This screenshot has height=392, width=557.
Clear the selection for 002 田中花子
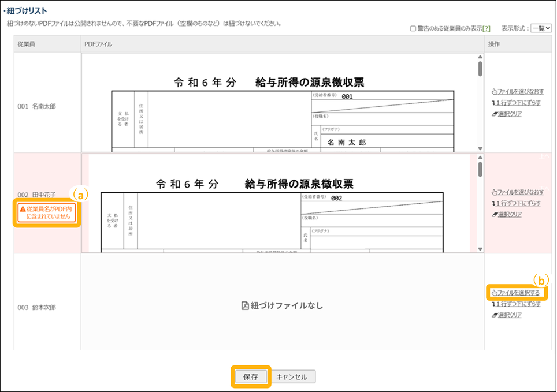[x=509, y=214]
